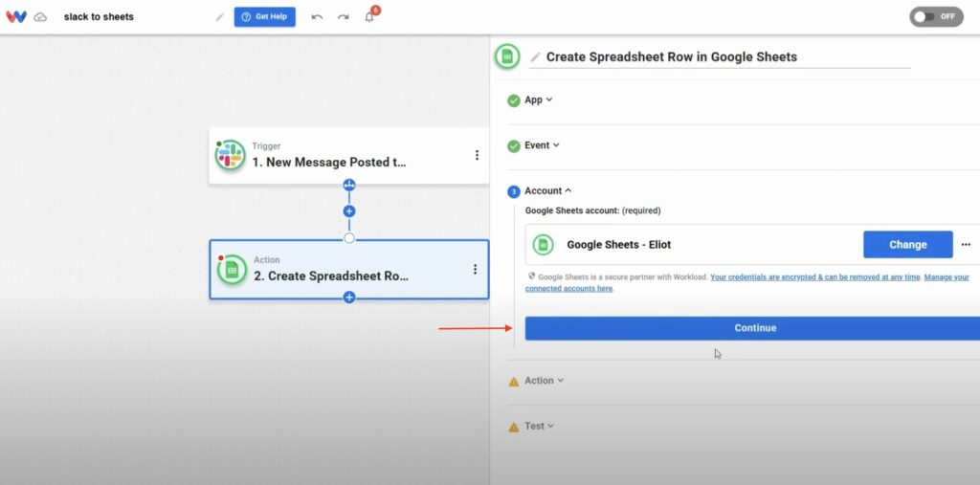The width and height of the screenshot is (980, 485).
Task: Select the Create Spreadsheet Row action step
Action: (x=348, y=270)
